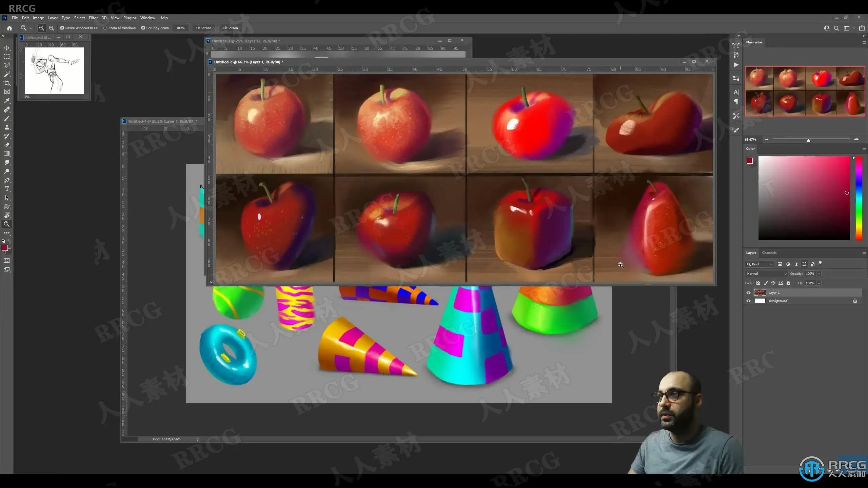
Task: Click the Navigator apples thumbnail preview
Action: click(805, 91)
